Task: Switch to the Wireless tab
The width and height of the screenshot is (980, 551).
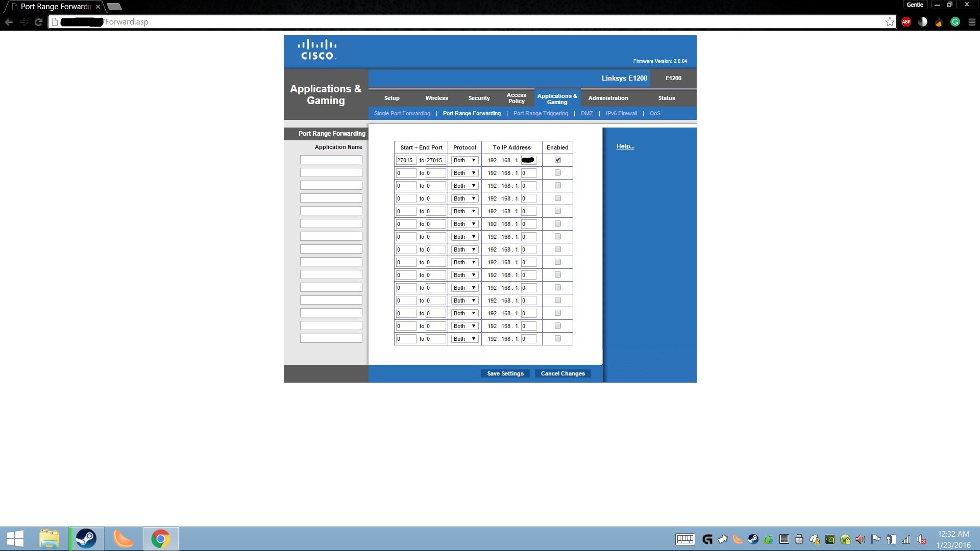Action: coord(436,98)
